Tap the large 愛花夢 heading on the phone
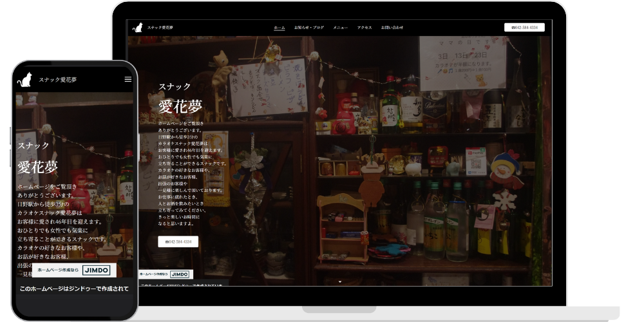 coord(37,167)
